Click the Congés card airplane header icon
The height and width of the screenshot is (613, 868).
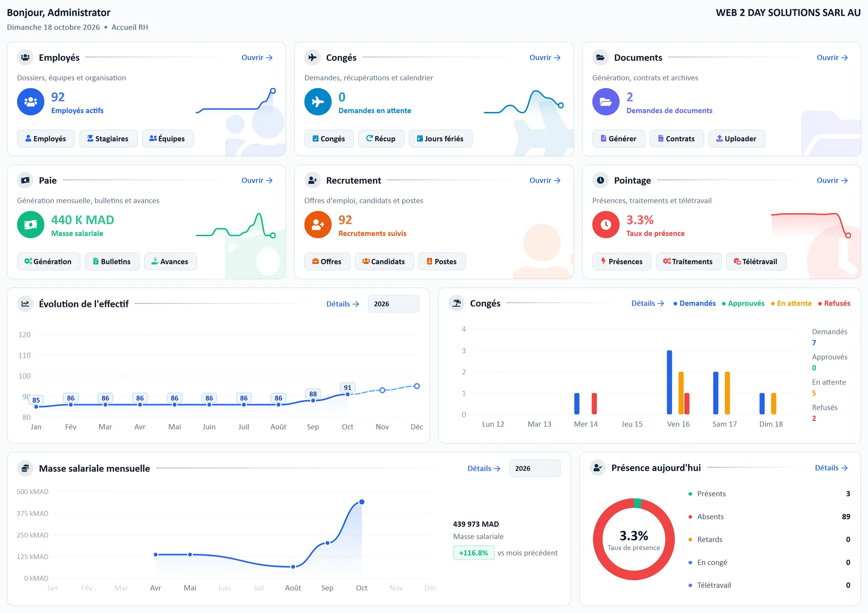(312, 57)
